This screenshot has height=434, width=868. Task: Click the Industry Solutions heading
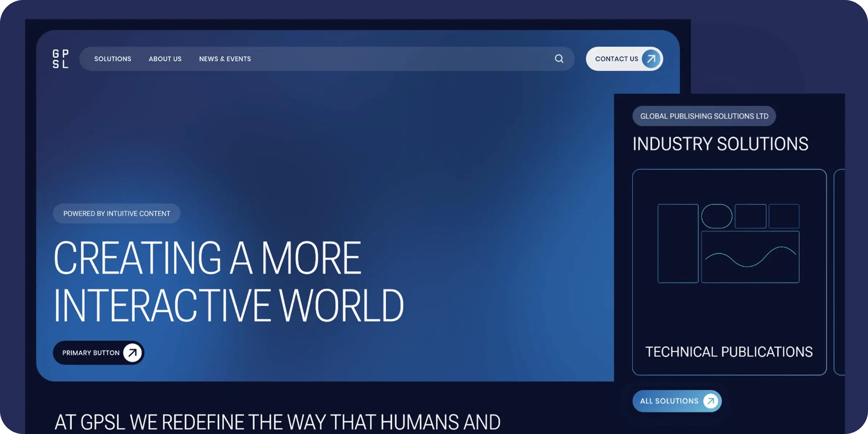coord(720,144)
